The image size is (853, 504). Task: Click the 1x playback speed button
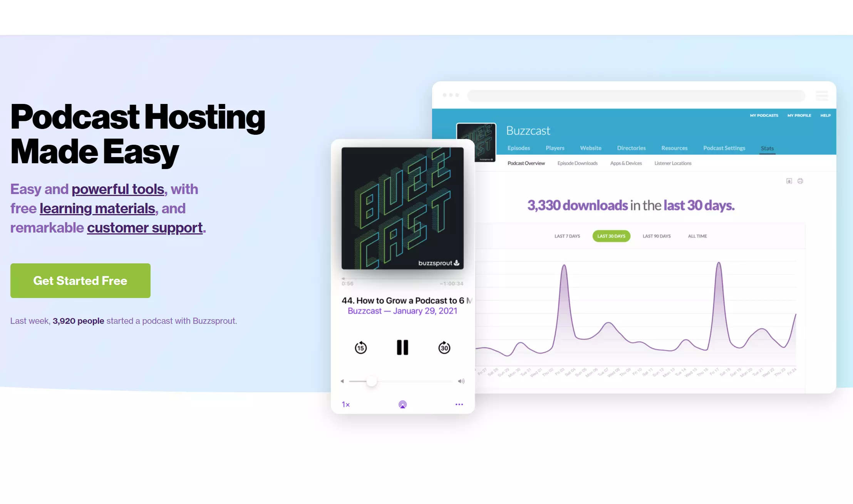click(345, 404)
